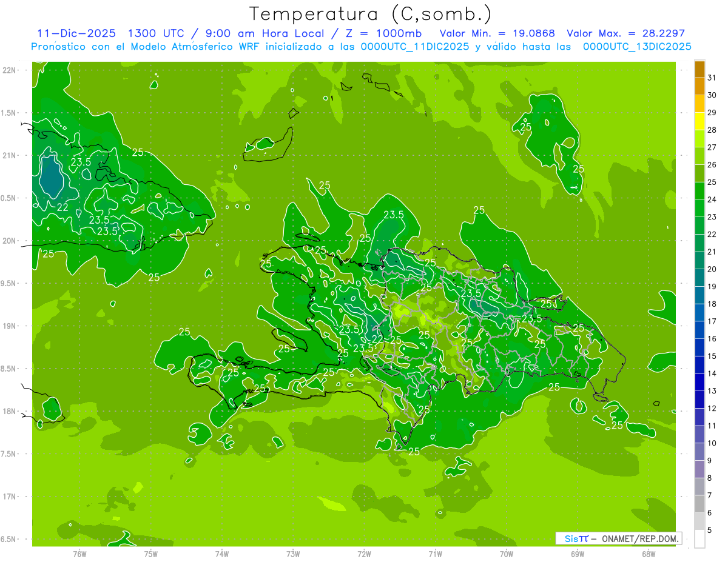Click the 69W longitude label
Image resolution: width=728 pixels, height=562 pixels.
tap(578, 554)
